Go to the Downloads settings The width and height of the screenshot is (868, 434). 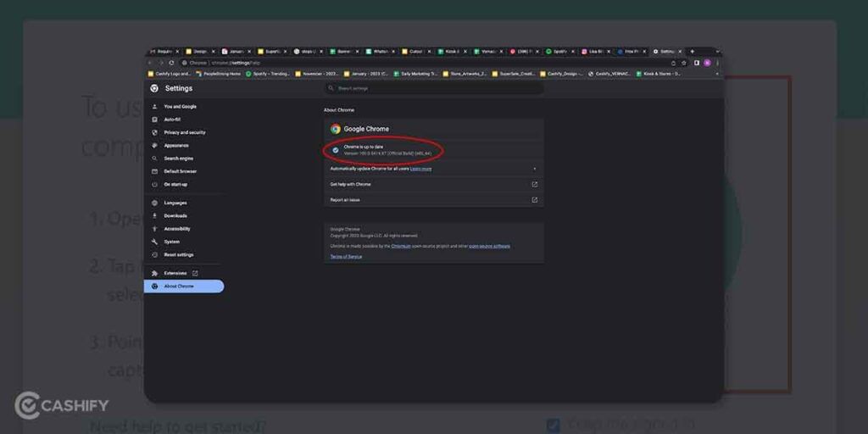(x=175, y=216)
